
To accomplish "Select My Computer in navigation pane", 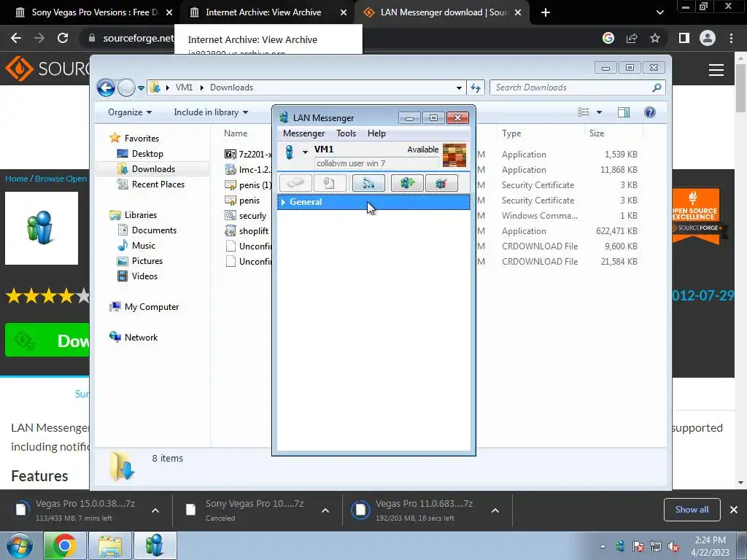I will click(x=152, y=307).
